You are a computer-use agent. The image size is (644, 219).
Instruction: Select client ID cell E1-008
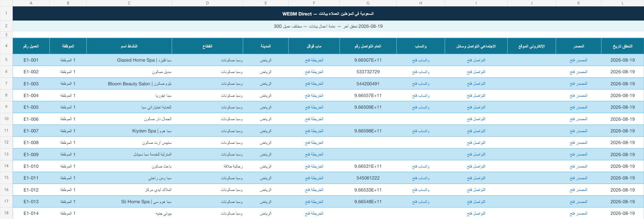coord(31,143)
